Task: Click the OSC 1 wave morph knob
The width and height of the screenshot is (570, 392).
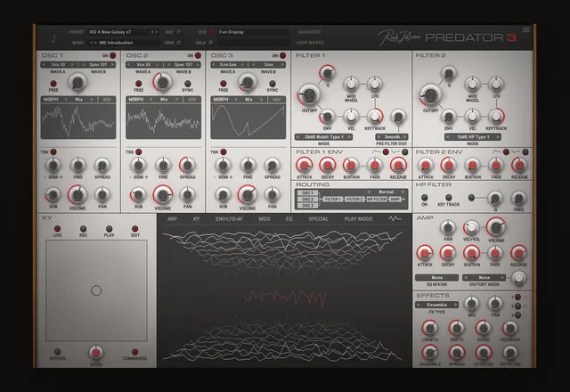Action: [x=77, y=82]
